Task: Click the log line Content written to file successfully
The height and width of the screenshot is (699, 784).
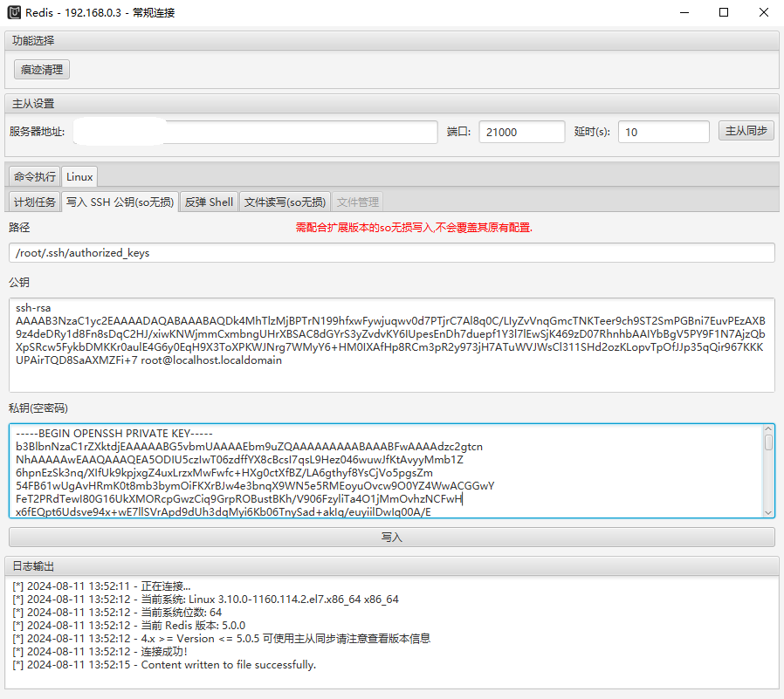Action: tap(164, 664)
